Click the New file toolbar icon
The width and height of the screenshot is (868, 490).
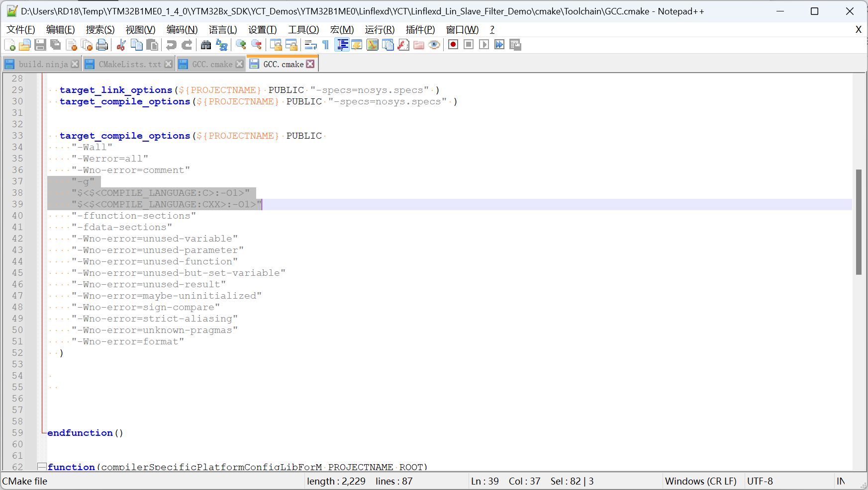coord(9,45)
